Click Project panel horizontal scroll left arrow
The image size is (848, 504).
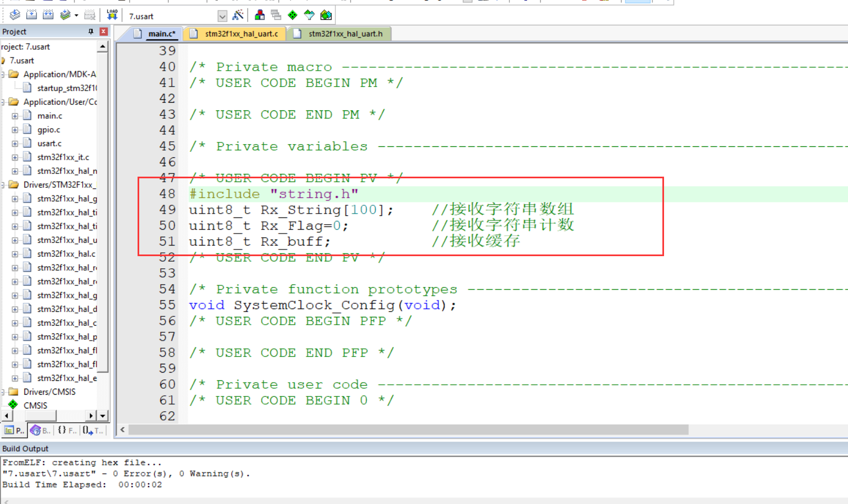coord(6,416)
